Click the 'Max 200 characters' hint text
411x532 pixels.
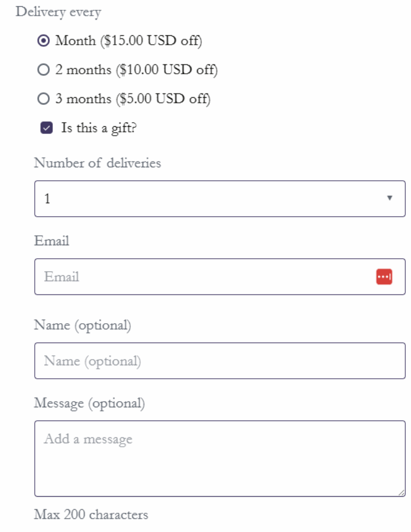point(91,515)
